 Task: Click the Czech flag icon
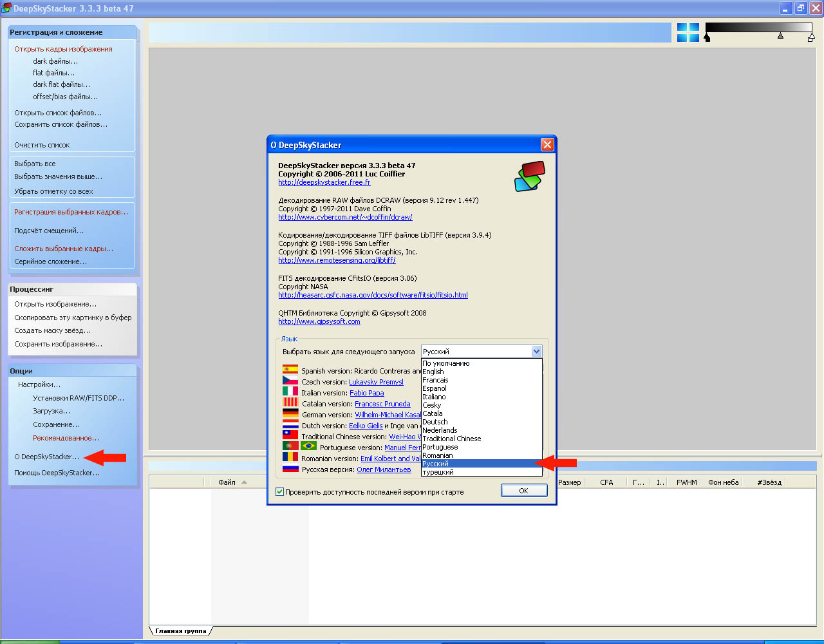[x=290, y=381]
